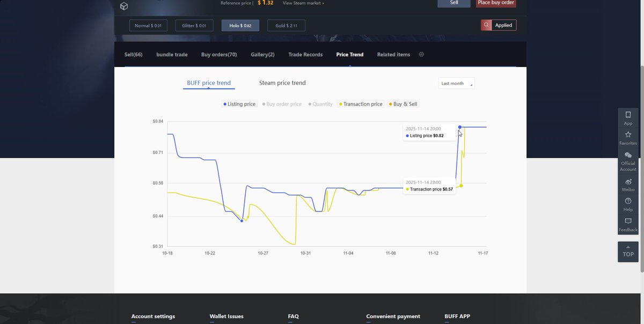Open tab settings gear icon

[421, 54]
